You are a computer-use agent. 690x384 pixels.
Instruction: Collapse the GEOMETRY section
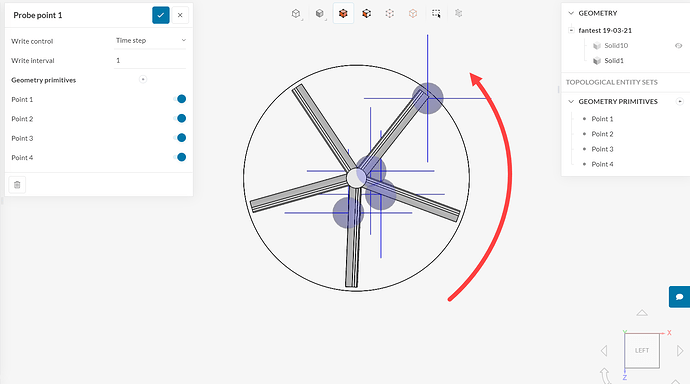point(571,13)
